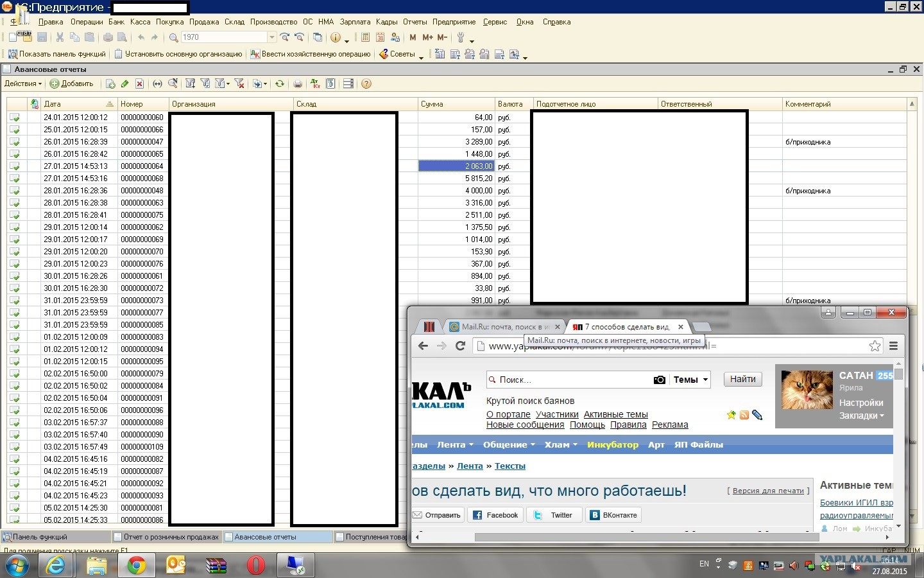The height and width of the screenshot is (578, 924).
Task: Open the Действия dropdown menu
Action: click(23, 83)
